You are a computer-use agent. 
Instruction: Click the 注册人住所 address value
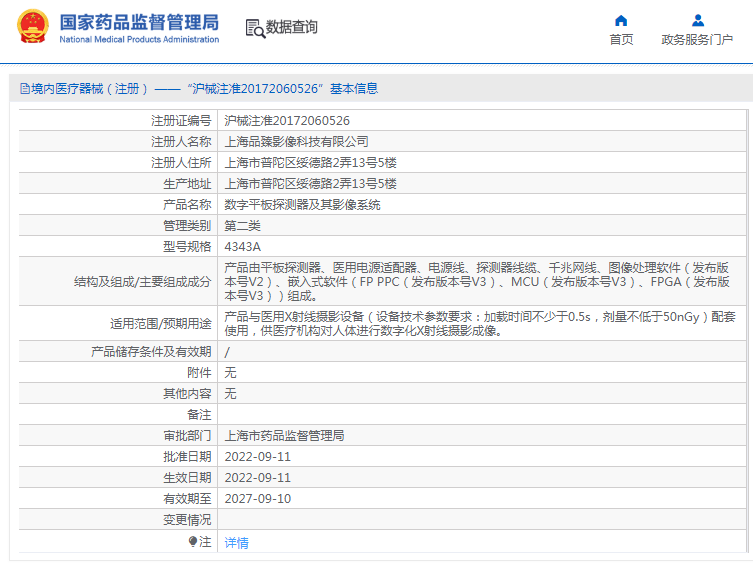310,163
